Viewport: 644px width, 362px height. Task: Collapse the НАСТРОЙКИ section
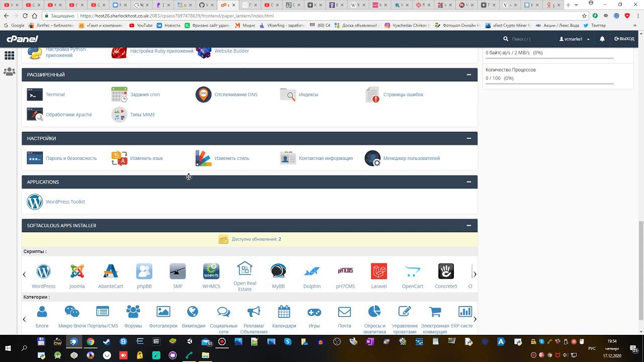[x=468, y=138]
